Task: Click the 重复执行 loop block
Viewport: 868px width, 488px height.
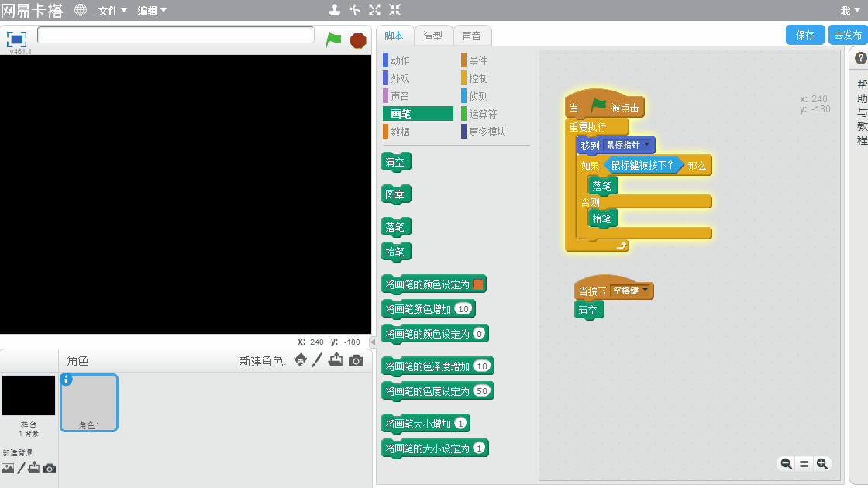Action: point(588,127)
